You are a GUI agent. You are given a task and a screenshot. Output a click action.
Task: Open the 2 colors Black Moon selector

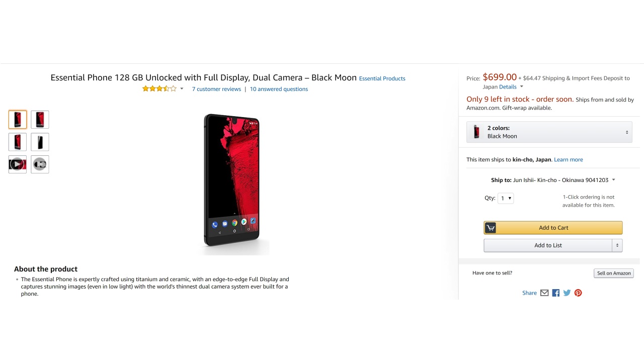[549, 132]
